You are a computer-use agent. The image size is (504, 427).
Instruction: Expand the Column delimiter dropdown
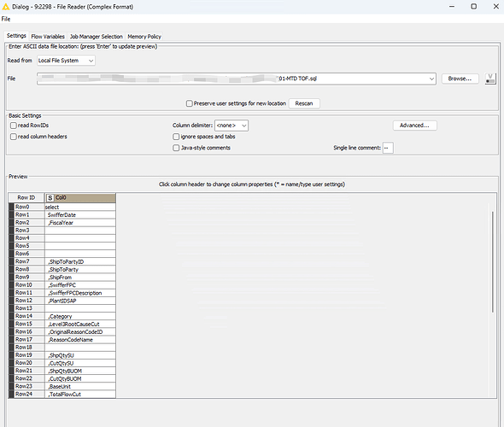tap(231, 126)
